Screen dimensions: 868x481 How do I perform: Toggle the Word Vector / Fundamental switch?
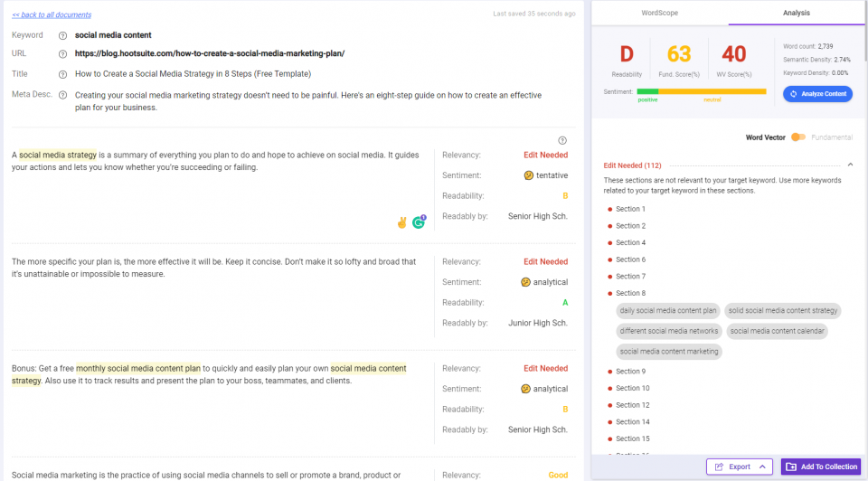[x=797, y=137]
